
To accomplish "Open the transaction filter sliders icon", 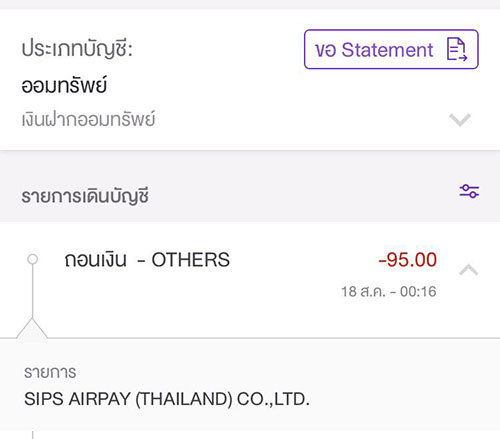I will (x=469, y=192).
